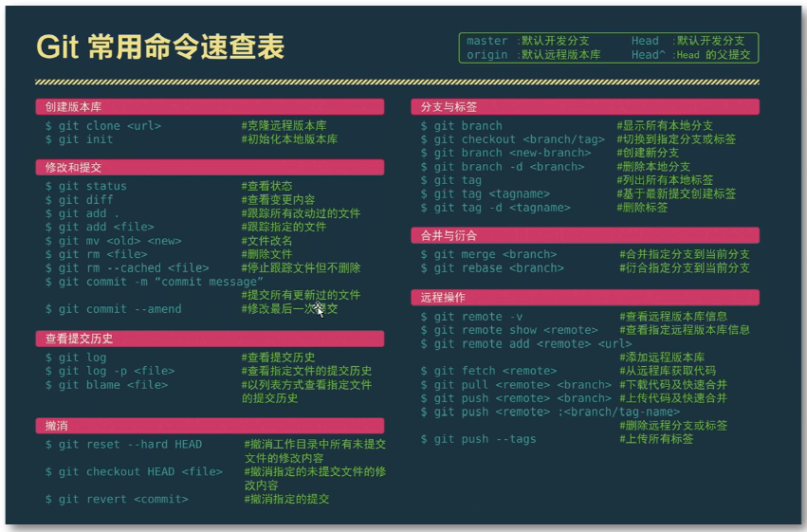Click the comment '#跟踪所有改动过的文件'
Viewport: 807px width, 532px height.
click(x=301, y=213)
